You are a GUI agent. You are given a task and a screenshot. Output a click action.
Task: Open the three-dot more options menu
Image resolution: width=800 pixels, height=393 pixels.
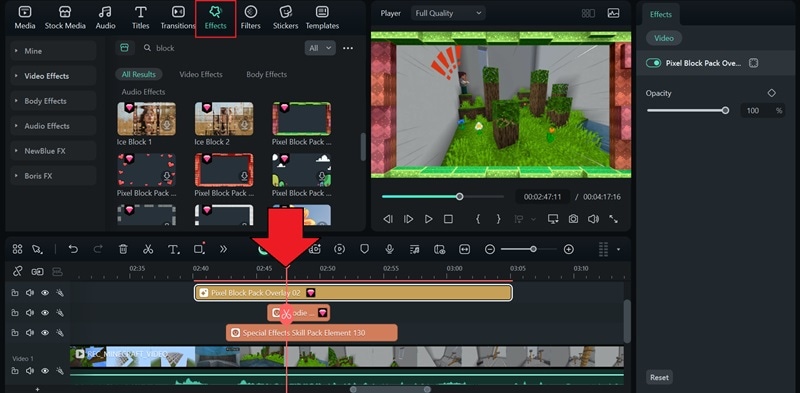click(x=348, y=48)
